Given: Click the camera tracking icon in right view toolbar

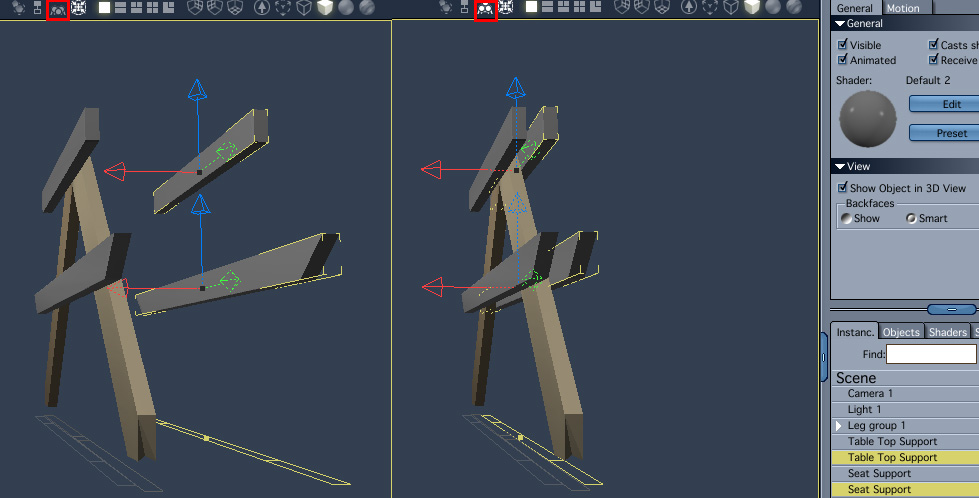Looking at the screenshot, I should [x=485, y=9].
